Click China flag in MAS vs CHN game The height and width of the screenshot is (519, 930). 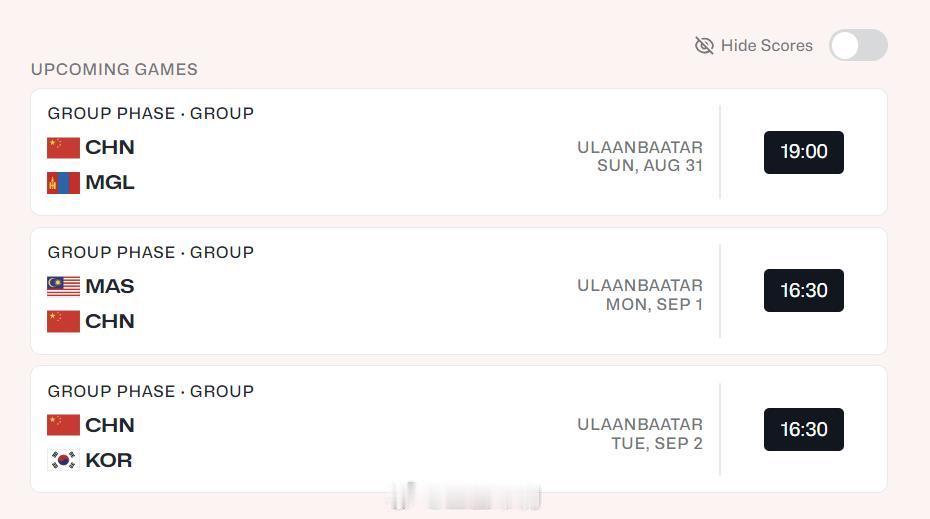(63, 321)
